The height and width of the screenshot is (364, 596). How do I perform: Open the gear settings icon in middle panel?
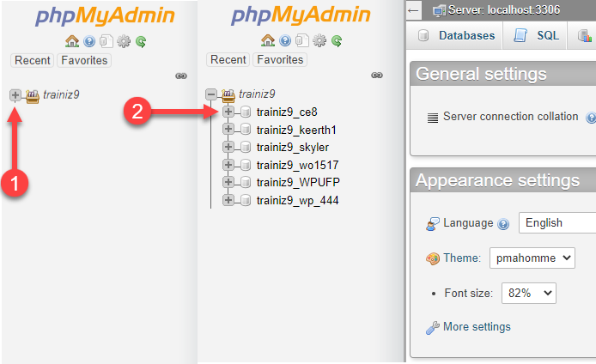[319, 40]
